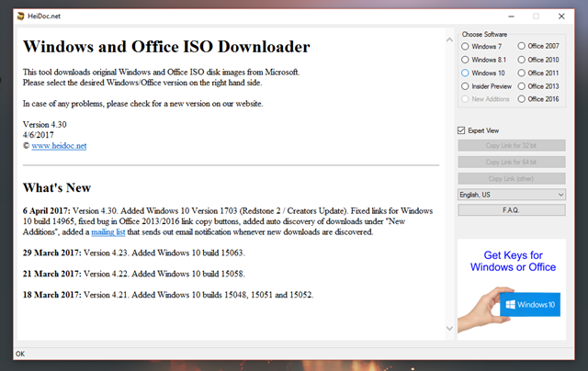Viewport: 588px width, 371px height.
Task: Click the F.A.Q. button
Action: [512, 210]
